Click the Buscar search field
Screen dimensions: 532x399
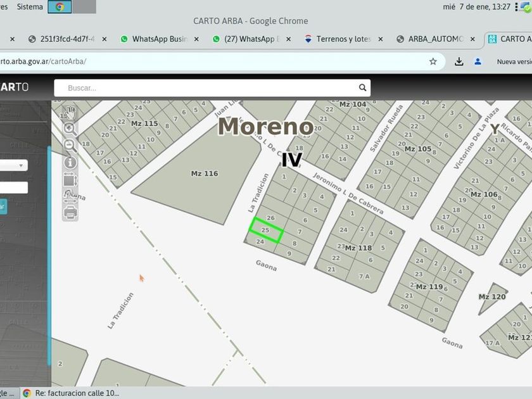[x=209, y=88]
